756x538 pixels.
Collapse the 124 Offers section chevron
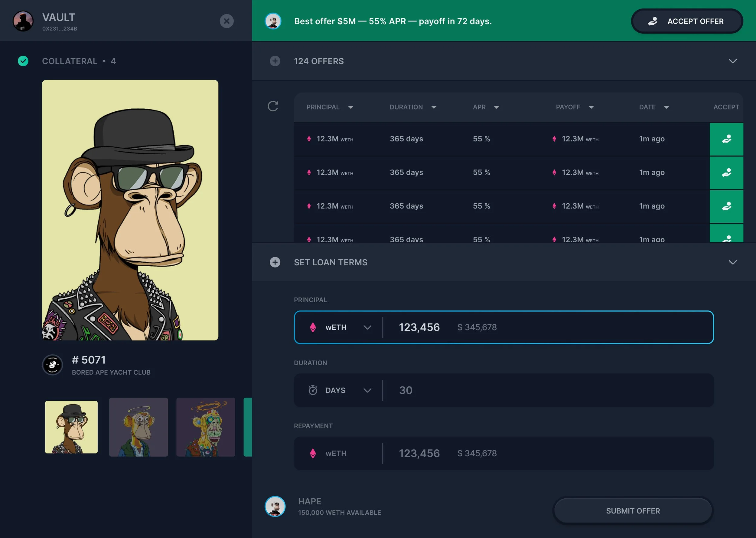(732, 61)
